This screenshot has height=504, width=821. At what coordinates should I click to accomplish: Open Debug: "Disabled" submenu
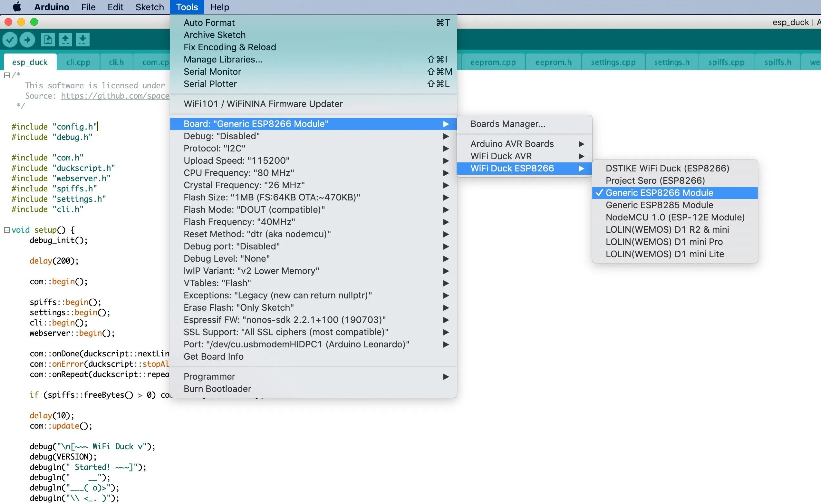(x=313, y=136)
